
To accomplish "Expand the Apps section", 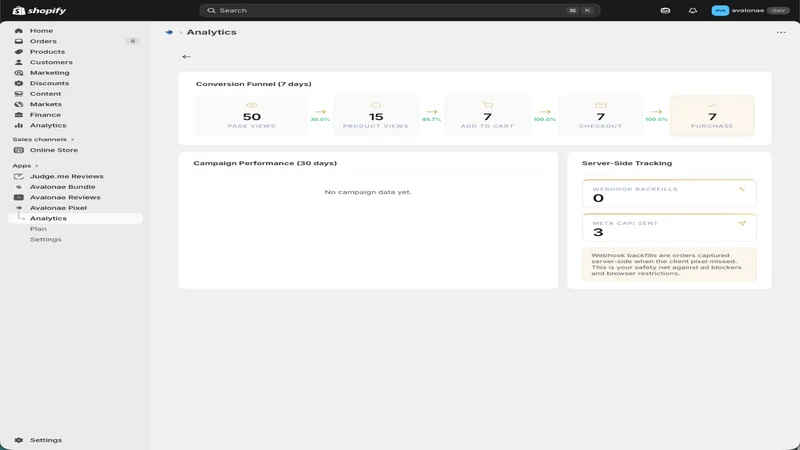I will 25,166.
